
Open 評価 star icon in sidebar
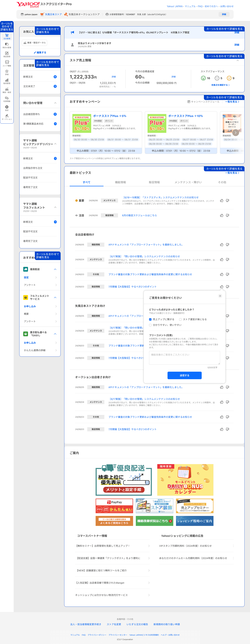coord(7,72)
